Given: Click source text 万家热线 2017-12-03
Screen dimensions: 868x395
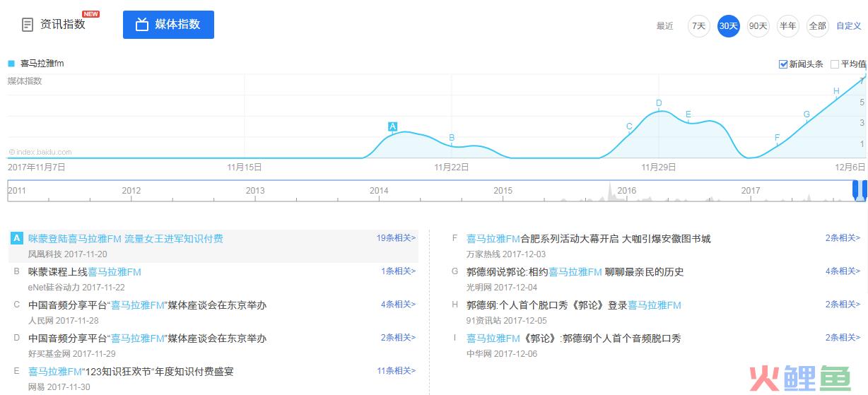Looking at the screenshot, I should click(x=505, y=254).
